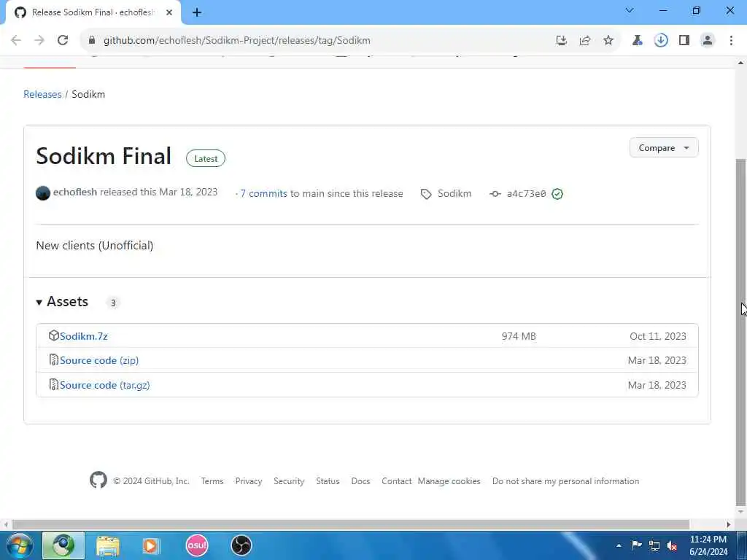This screenshot has width=747, height=560.
Task: Click the file icon beside Source code (tar.gz)
Action: point(54,385)
